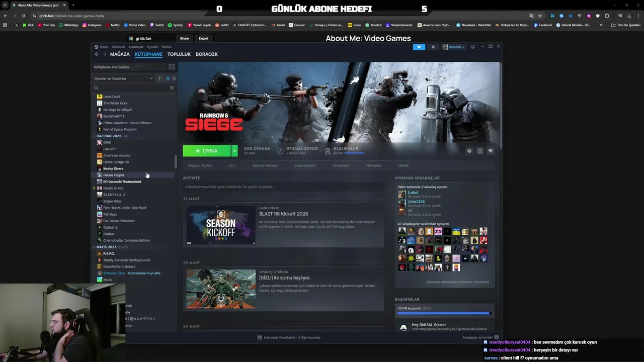Open the Arkadaşlar menu
This screenshot has width=644, height=362.
pyautogui.click(x=136, y=47)
